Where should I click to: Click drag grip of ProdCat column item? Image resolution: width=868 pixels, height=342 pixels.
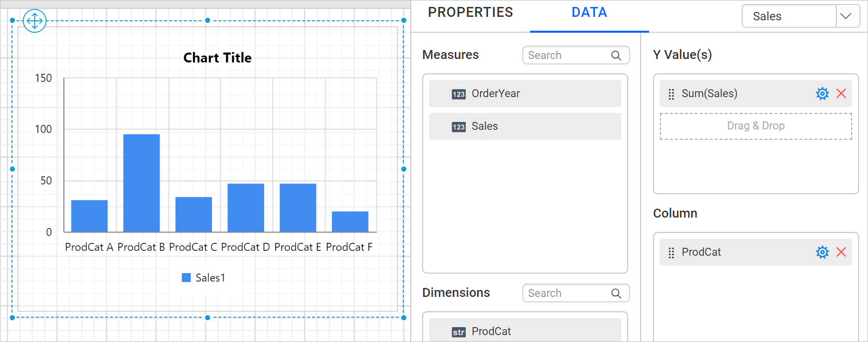coord(671,253)
